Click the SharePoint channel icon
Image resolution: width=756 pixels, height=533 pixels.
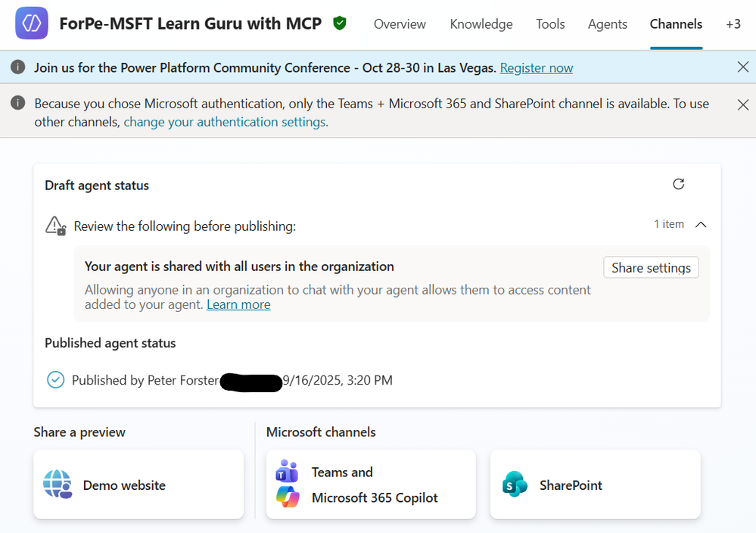[515, 485]
